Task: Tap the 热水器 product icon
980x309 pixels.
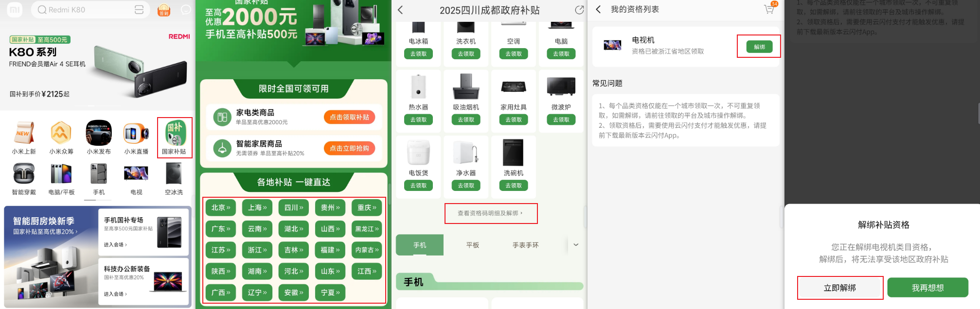Action: click(x=418, y=86)
